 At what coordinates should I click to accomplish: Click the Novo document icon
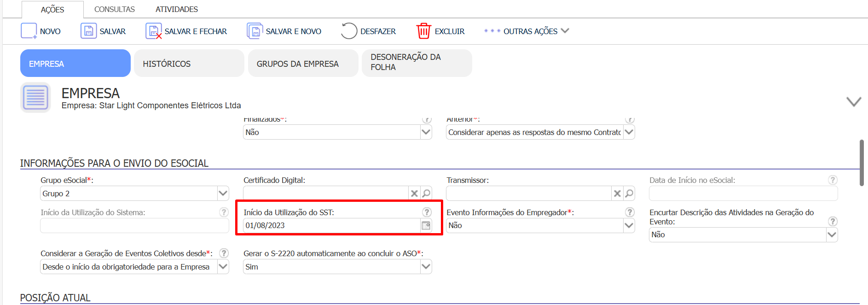coord(29,31)
